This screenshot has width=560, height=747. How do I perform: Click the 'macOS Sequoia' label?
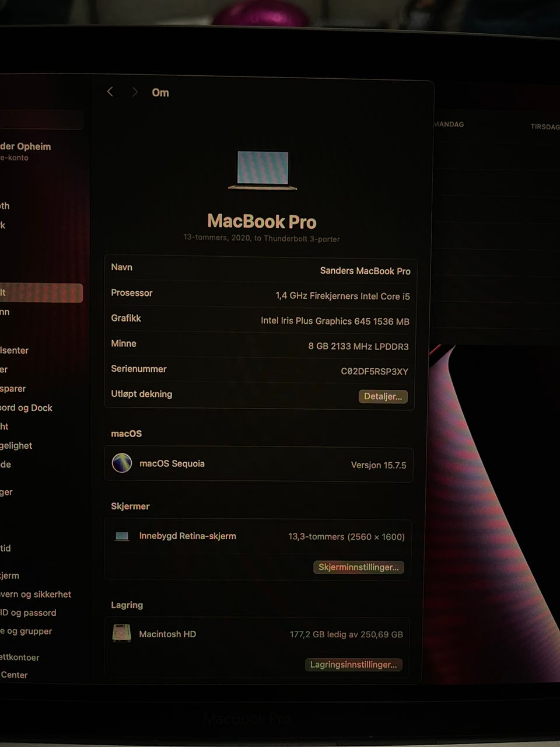point(172,463)
